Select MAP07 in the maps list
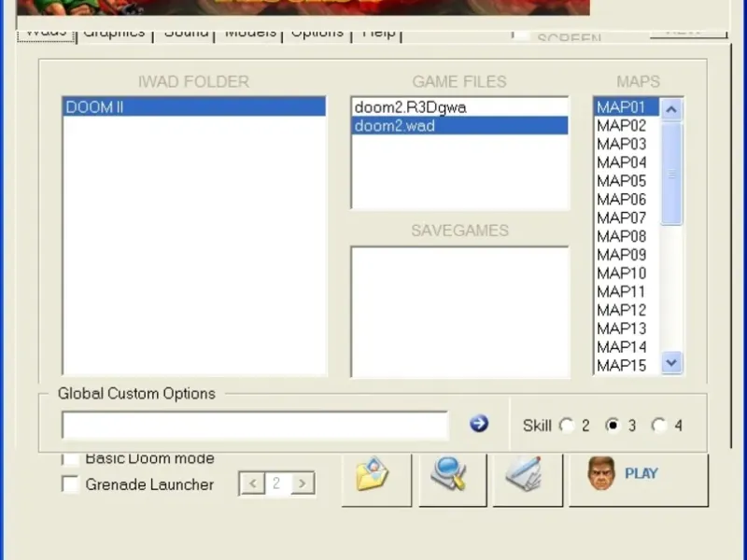This screenshot has width=747, height=560. click(x=627, y=217)
